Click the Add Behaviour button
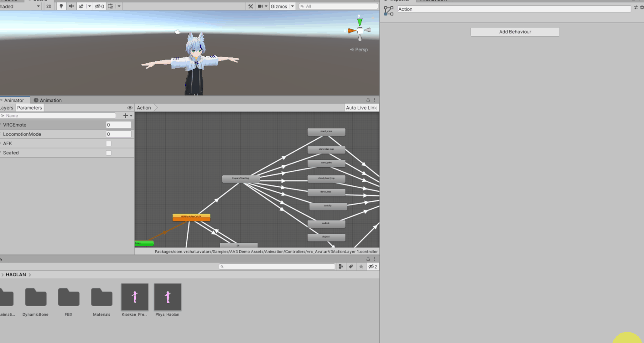 pyautogui.click(x=515, y=32)
